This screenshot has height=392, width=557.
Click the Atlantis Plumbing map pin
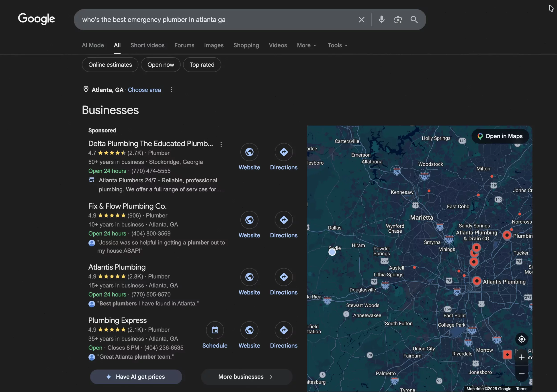click(x=477, y=281)
